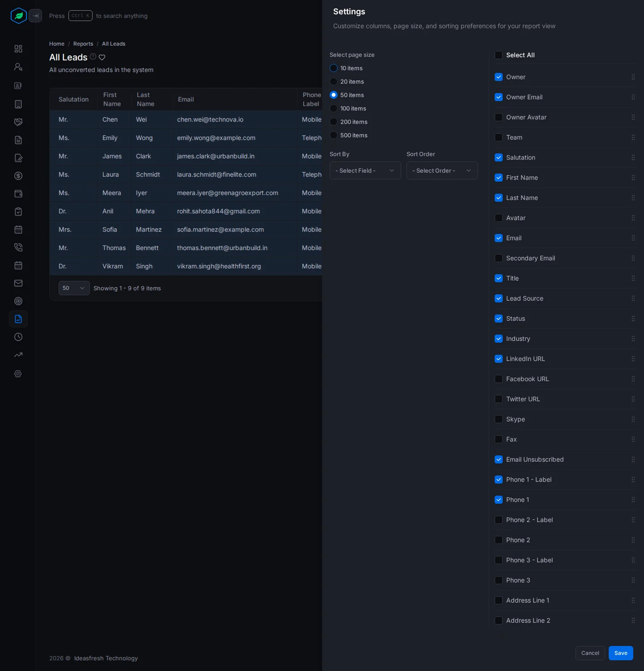Image resolution: width=644 pixels, height=671 pixels.
Task: Open the 50 page size dropdown below table
Action: pos(74,288)
